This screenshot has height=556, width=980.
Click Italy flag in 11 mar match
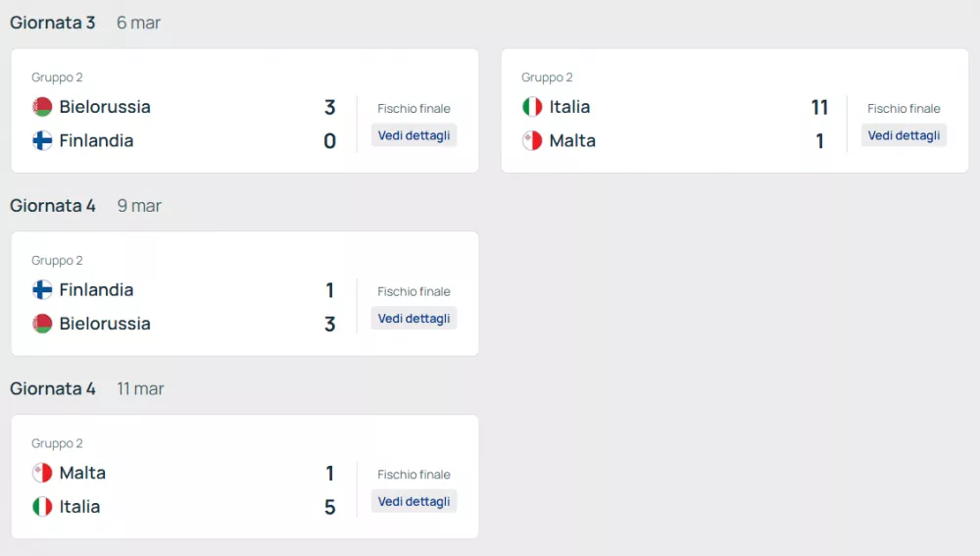42,507
